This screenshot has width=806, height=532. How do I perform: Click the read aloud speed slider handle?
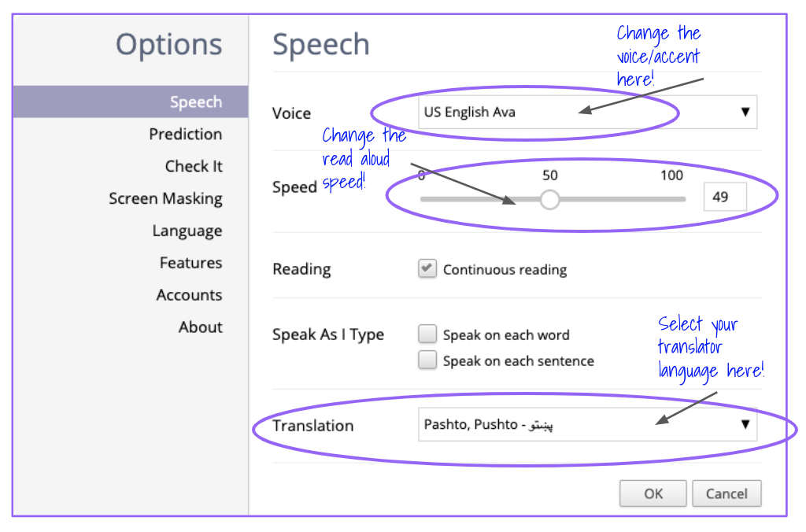coord(549,199)
